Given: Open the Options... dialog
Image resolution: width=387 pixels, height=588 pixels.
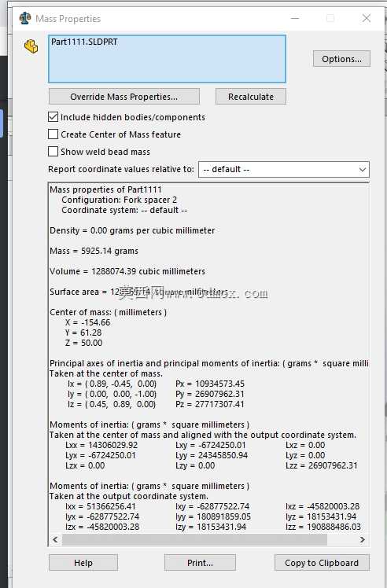Looking at the screenshot, I should pyautogui.click(x=341, y=59).
